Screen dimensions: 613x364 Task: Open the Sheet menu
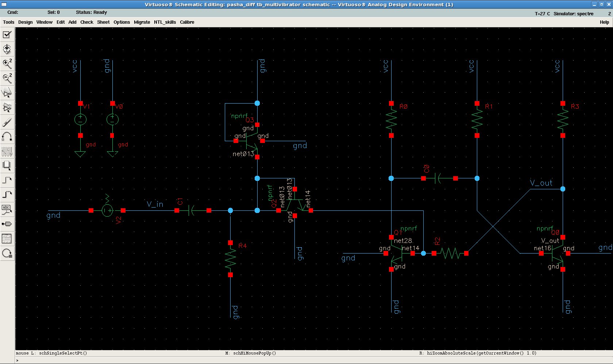click(x=103, y=22)
